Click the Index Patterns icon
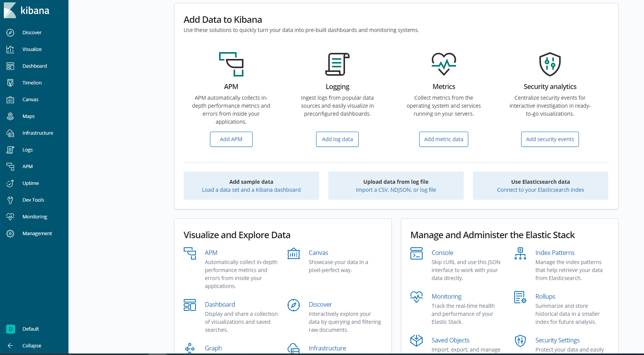This screenshot has width=644, height=355. tap(520, 253)
